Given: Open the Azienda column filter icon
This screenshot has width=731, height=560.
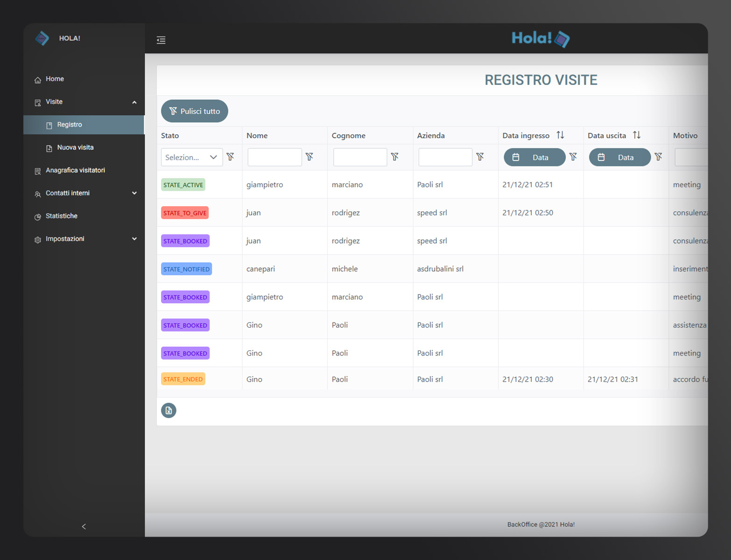Looking at the screenshot, I should [x=480, y=157].
